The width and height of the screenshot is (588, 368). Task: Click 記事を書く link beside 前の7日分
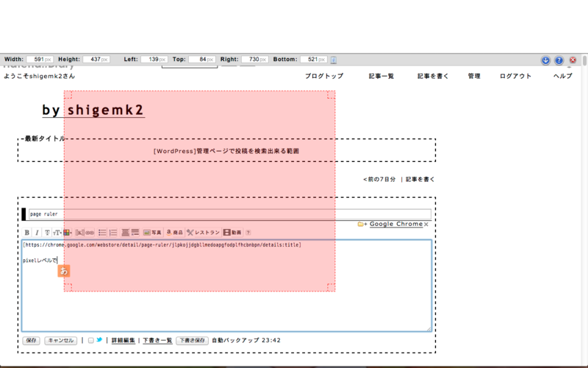coord(420,180)
